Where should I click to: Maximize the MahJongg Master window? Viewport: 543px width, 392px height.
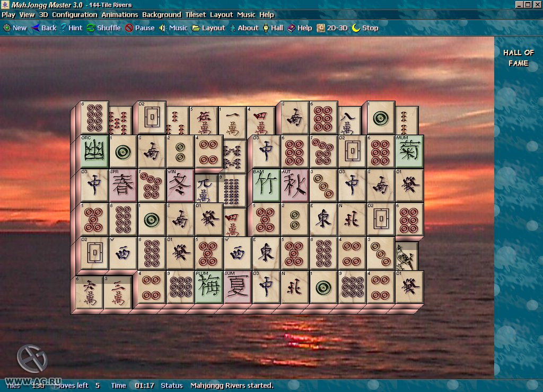[x=528, y=4]
